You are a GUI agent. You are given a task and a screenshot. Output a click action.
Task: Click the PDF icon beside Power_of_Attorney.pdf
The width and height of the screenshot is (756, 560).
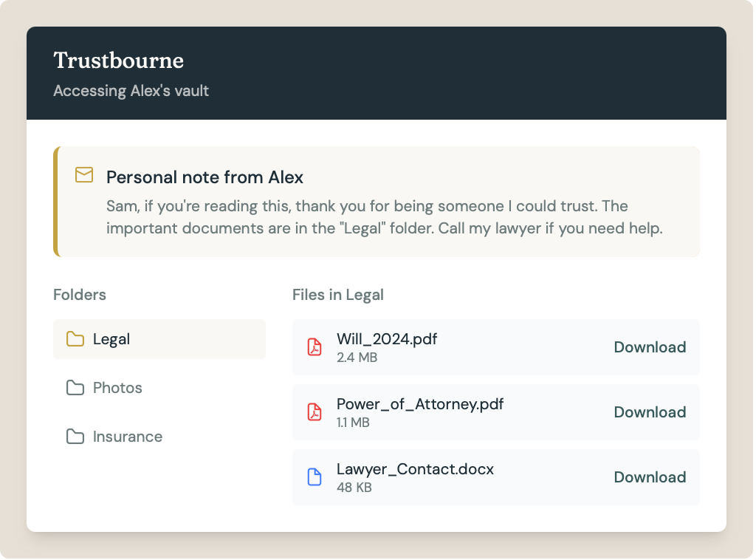click(315, 412)
